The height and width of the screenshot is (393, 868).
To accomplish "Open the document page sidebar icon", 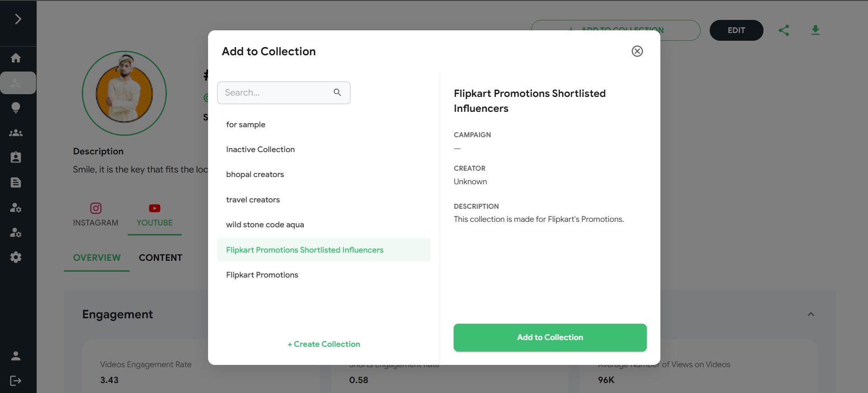I will click(16, 182).
